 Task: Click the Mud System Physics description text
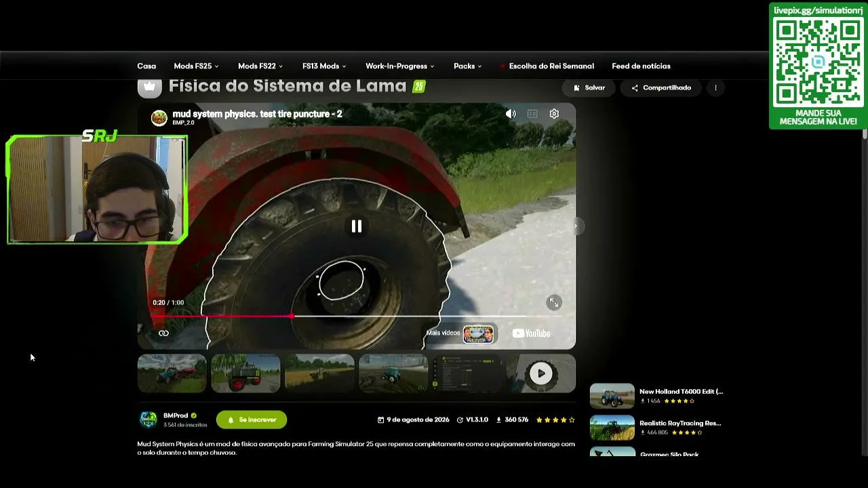356,448
